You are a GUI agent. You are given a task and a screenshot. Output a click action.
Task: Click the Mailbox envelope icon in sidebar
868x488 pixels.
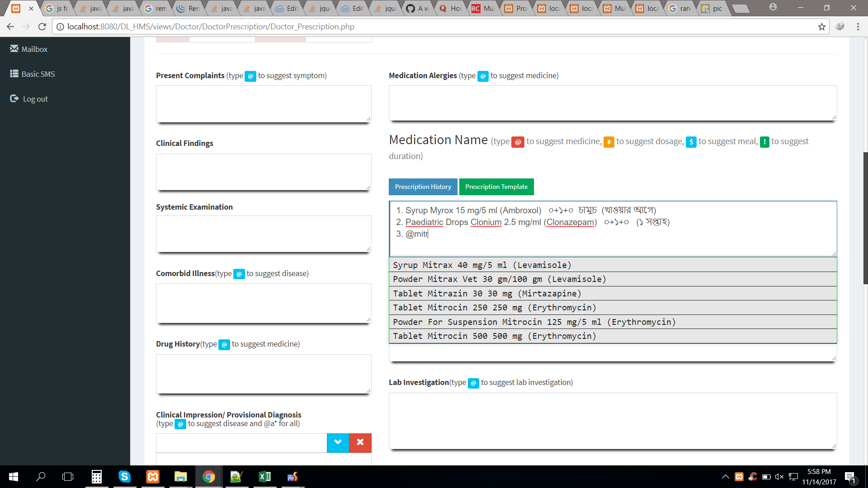click(14, 48)
